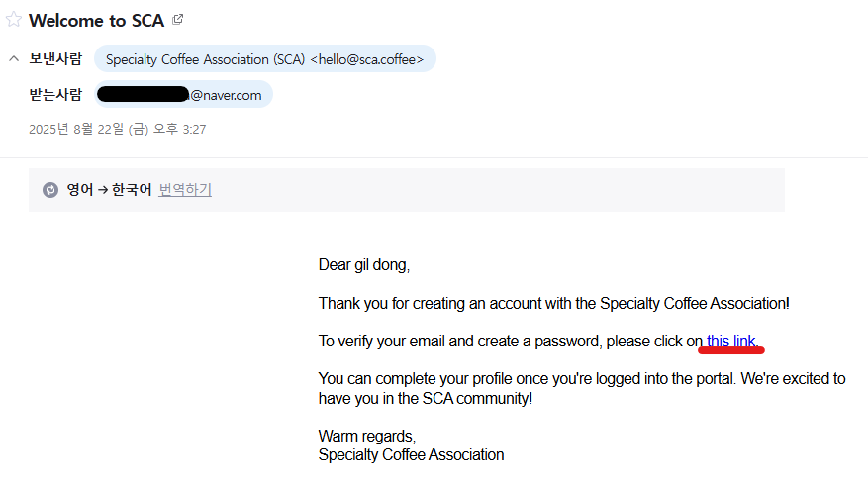Image resolution: width=868 pixels, height=492 pixels.
Task: Click the 'Specialty Coffee Association' signature text
Action: (x=411, y=455)
